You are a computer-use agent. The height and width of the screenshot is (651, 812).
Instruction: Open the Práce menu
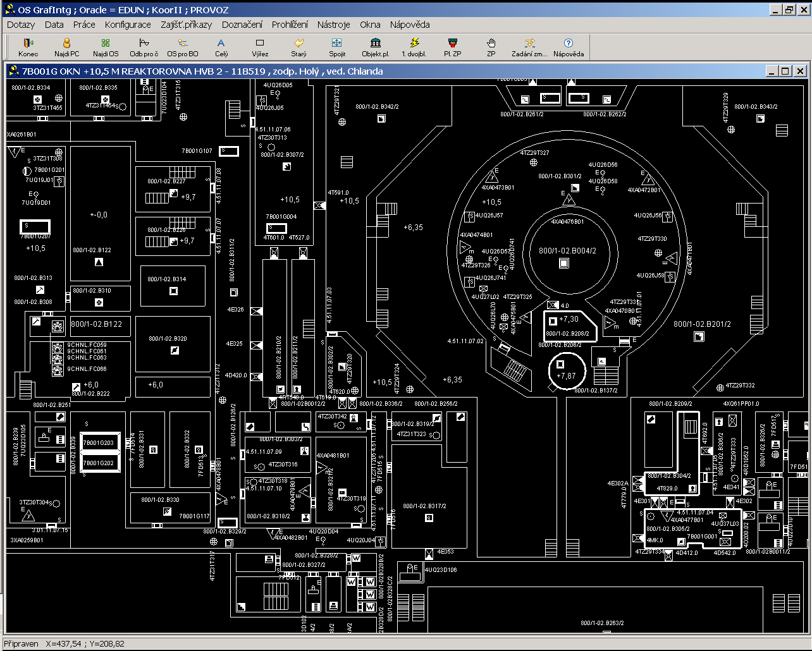[84, 25]
